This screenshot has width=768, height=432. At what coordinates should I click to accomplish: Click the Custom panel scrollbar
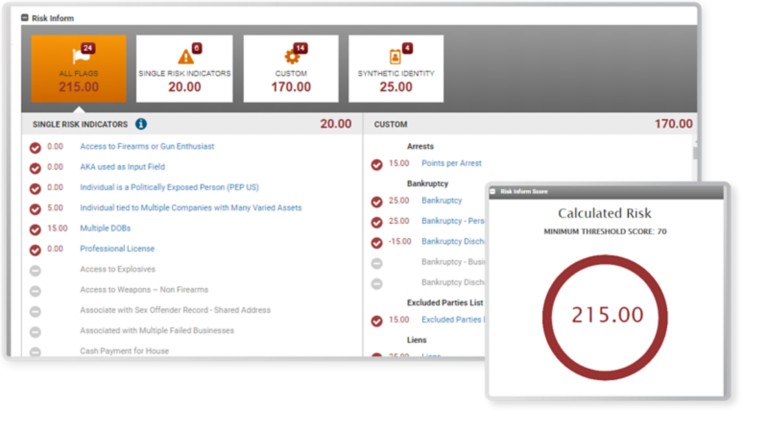pos(695,153)
